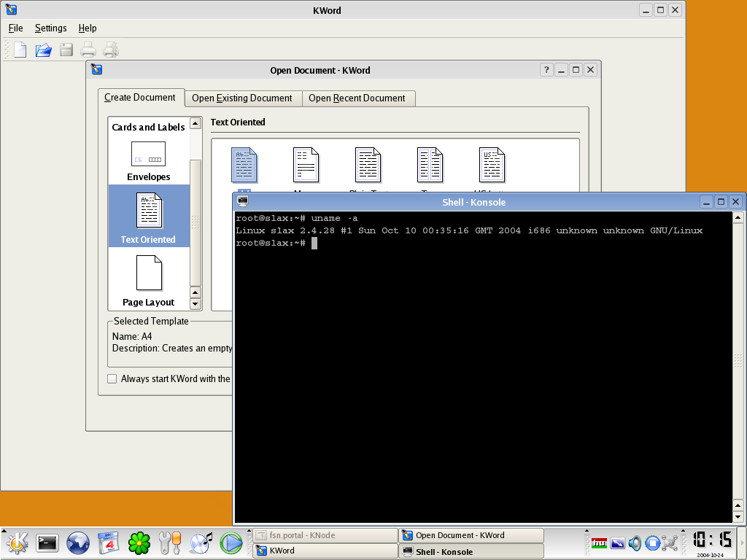The width and height of the screenshot is (747, 560).
Task: Activate 'Open Document - KWord' taskbar entry
Action: click(472, 535)
